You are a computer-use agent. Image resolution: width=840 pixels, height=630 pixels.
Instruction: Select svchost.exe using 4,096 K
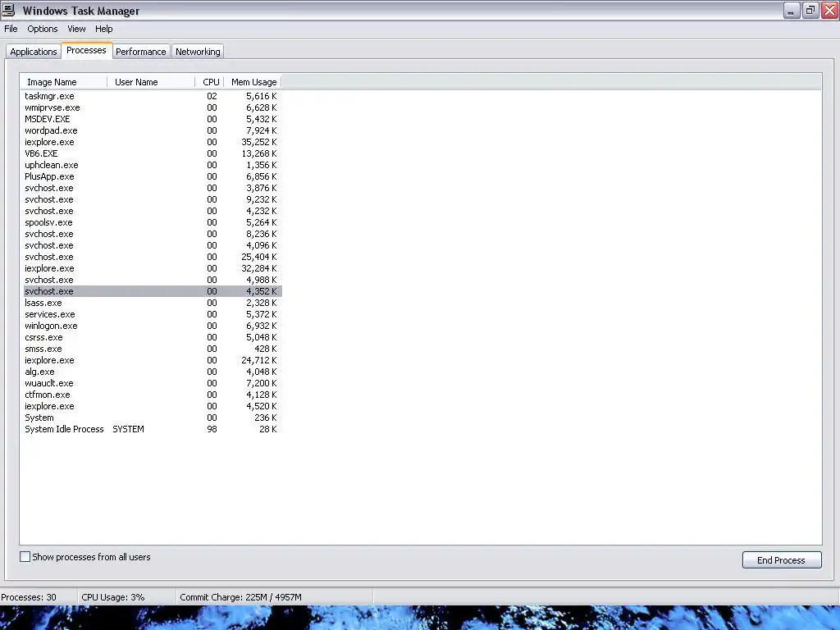152,245
